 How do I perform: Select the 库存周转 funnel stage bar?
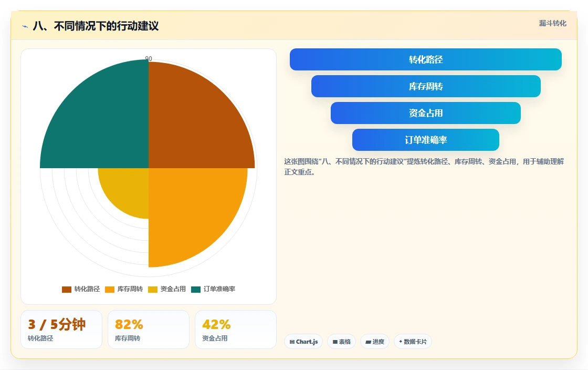(x=426, y=86)
